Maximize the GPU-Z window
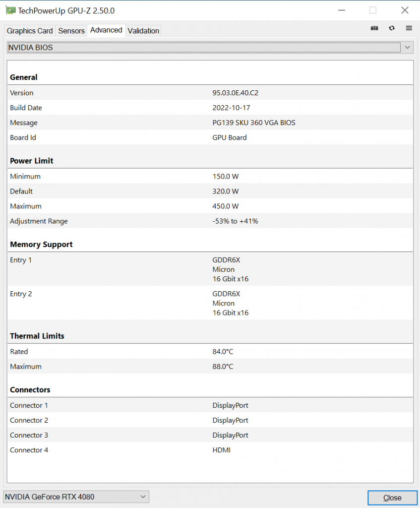This screenshot has width=420, height=508. coord(373,10)
